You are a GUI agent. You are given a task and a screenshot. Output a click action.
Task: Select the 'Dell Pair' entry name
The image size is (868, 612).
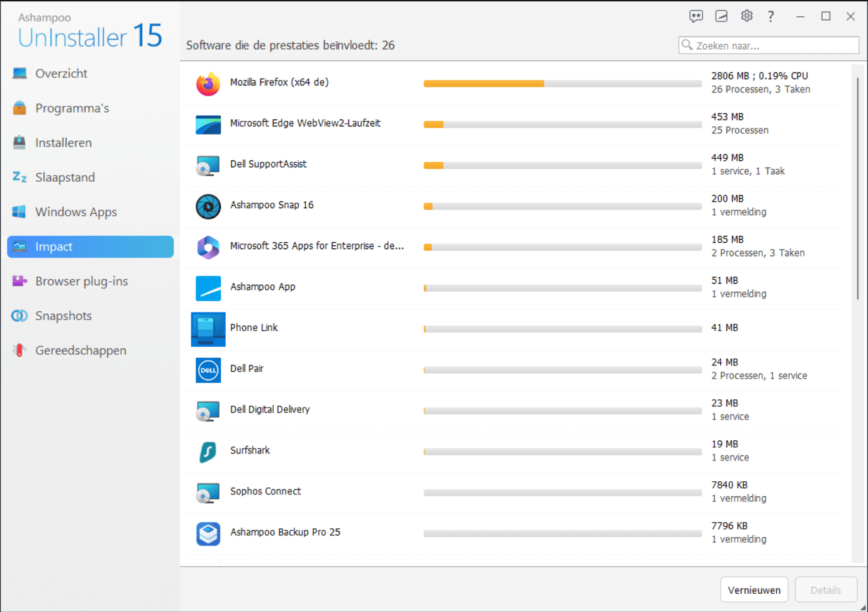(x=247, y=369)
